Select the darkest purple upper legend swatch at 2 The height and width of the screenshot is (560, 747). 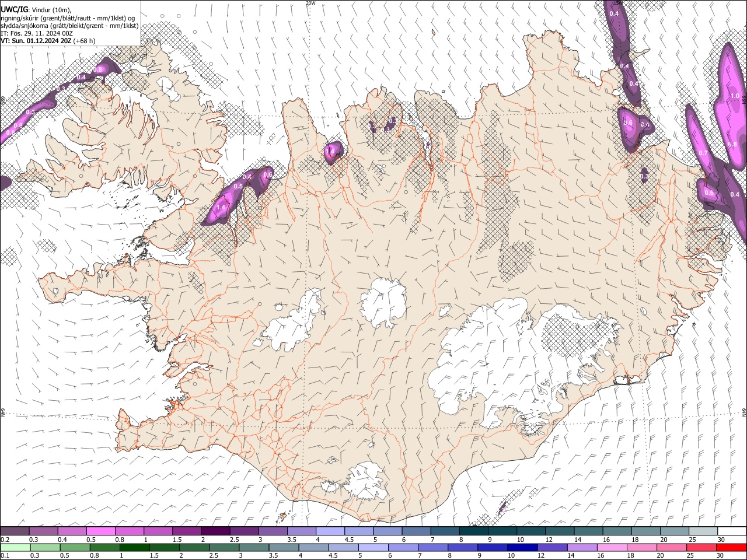coord(216,531)
